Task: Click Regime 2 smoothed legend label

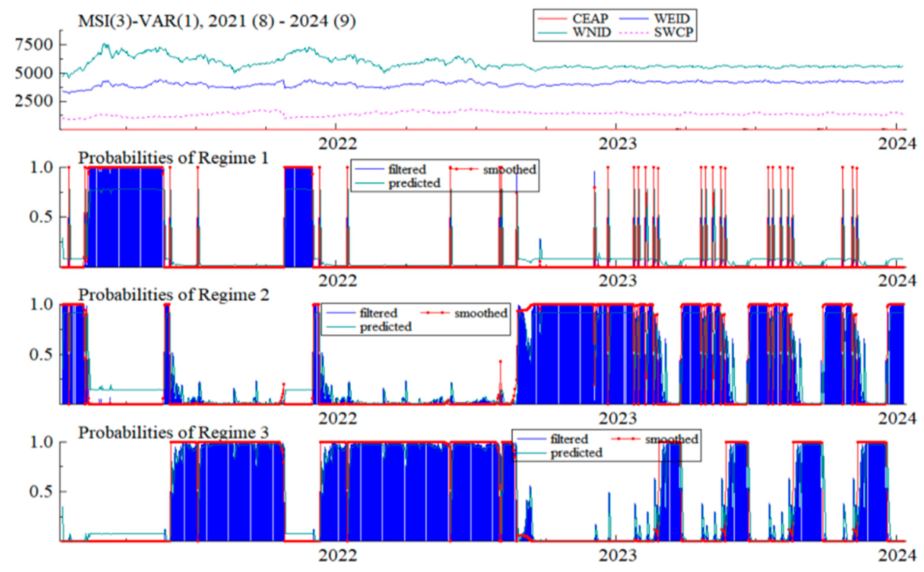Action: (x=480, y=313)
